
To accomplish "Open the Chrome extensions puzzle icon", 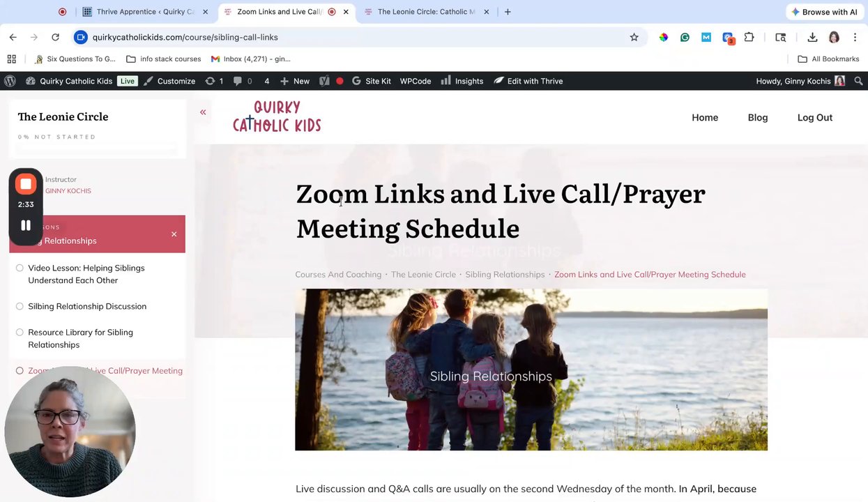I will coord(749,37).
